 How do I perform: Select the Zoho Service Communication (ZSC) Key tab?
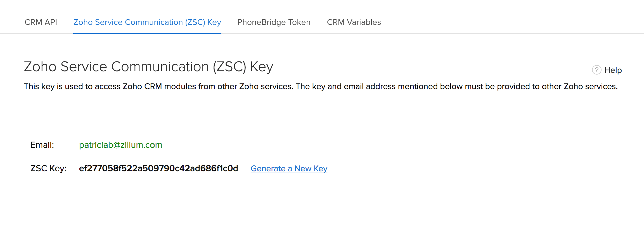pyautogui.click(x=147, y=22)
